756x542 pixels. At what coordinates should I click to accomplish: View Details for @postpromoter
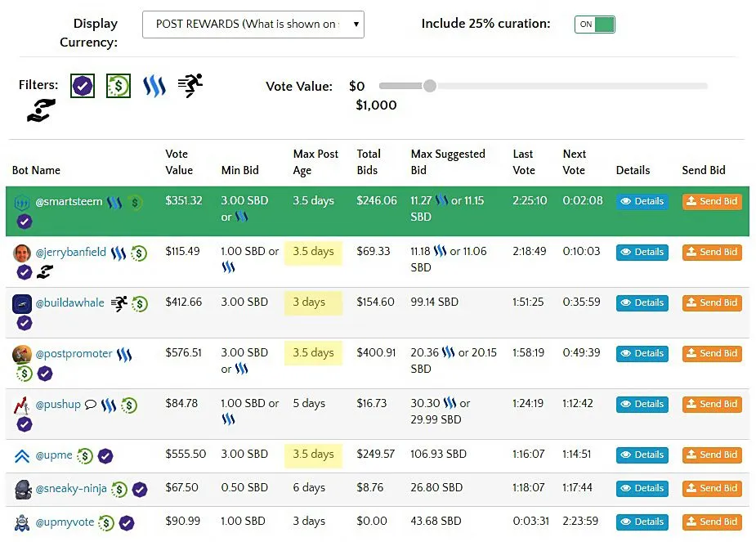point(642,353)
